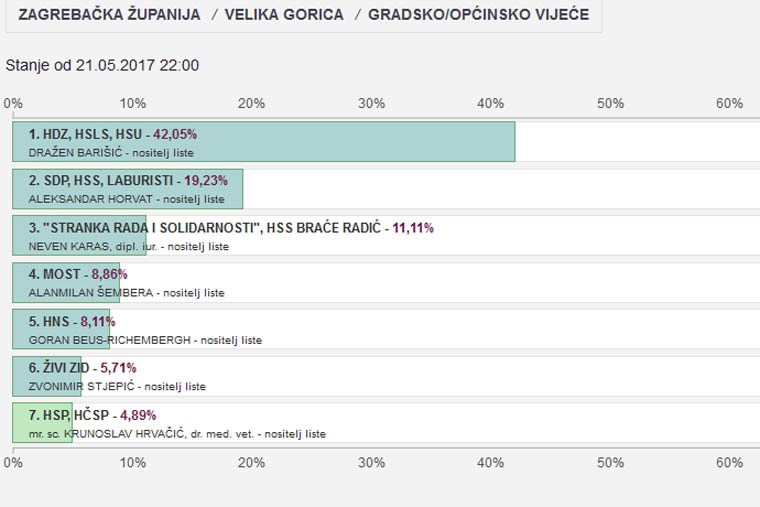The width and height of the screenshot is (760, 507).
Task: Select the HNS result bar
Action: [61, 330]
